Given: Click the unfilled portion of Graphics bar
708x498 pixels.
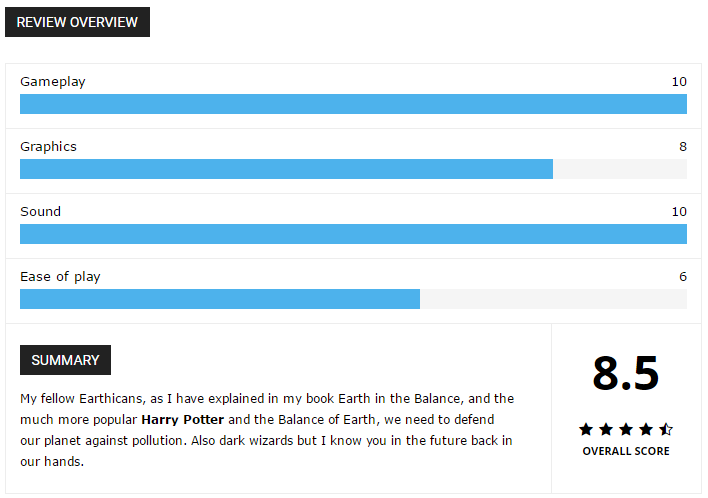Looking at the screenshot, I should point(620,169).
